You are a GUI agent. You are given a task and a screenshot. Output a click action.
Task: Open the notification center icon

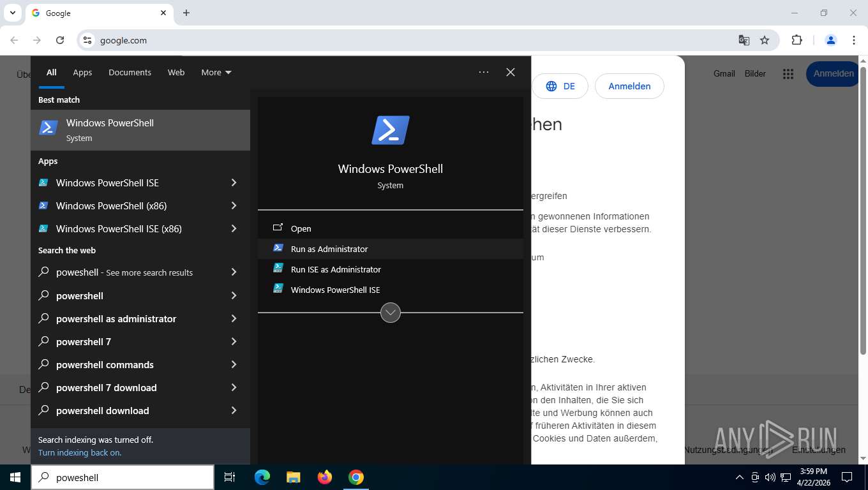(847, 477)
